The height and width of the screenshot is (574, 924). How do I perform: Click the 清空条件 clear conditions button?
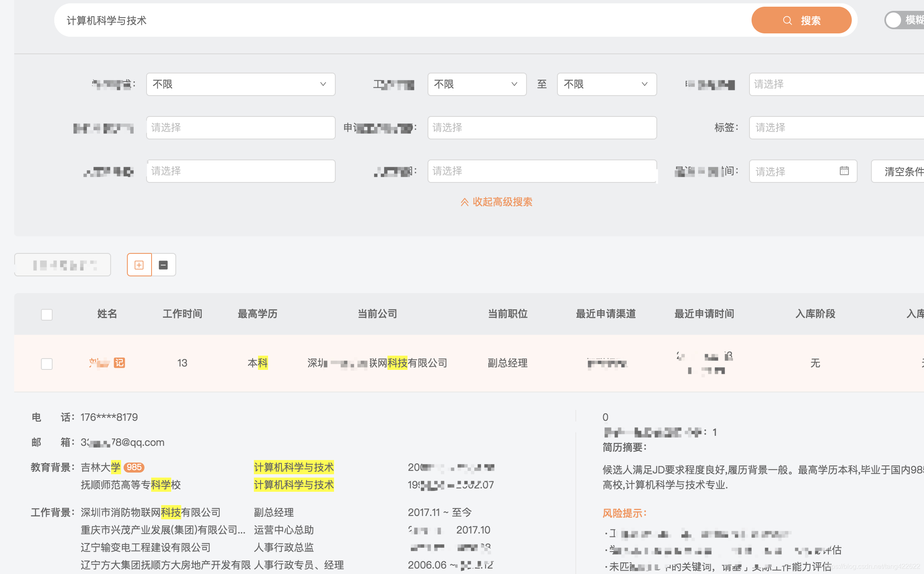[898, 171]
